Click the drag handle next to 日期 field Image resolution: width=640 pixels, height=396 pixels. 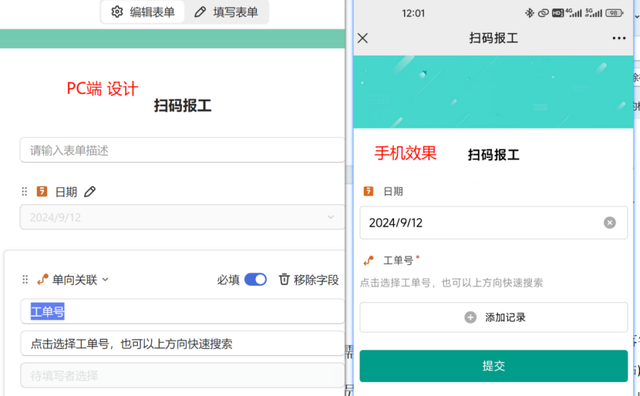click(24, 191)
